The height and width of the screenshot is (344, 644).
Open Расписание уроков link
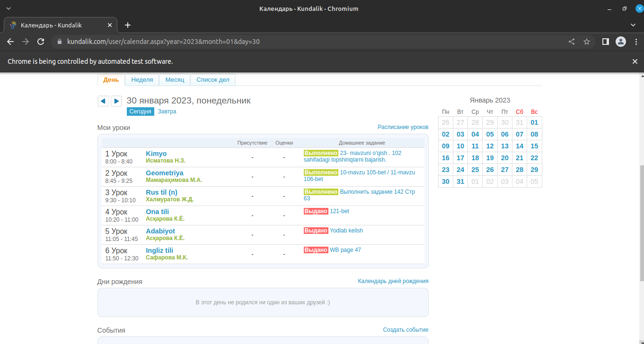(x=403, y=127)
